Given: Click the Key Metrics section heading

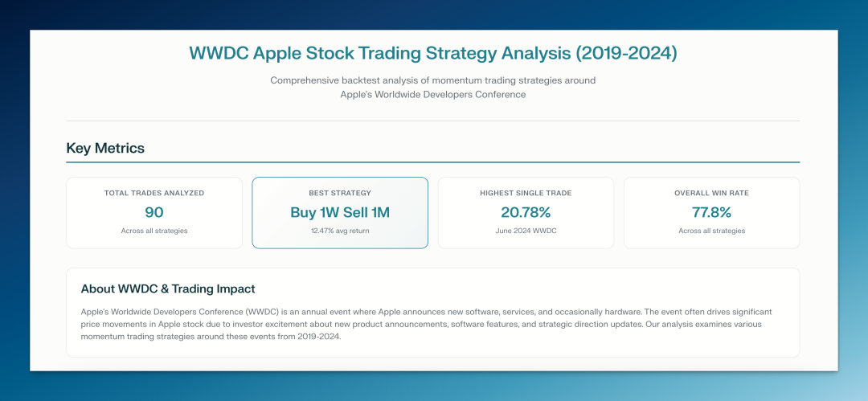Looking at the screenshot, I should coord(105,148).
